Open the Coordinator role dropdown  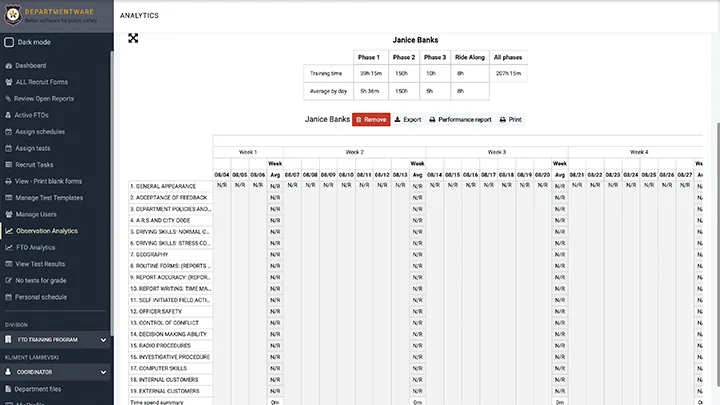[103, 372]
